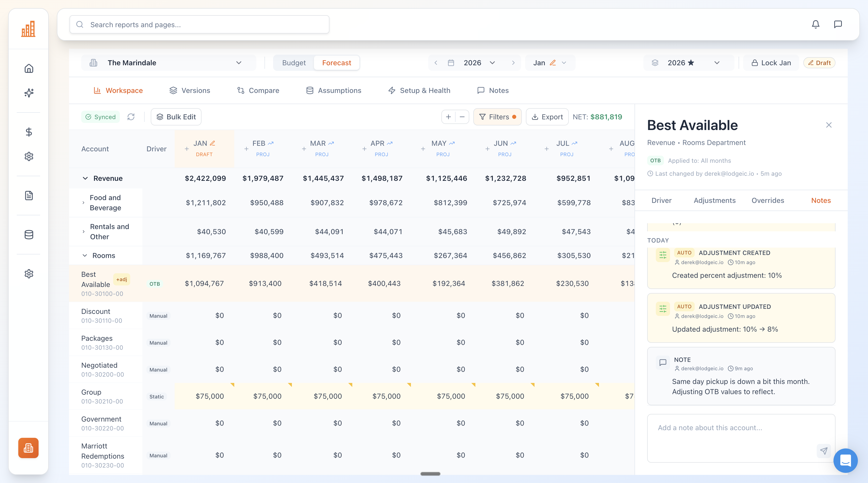Click the search reports and pages field
This screenshot has height=483, width=868.
tap(199, 24)
